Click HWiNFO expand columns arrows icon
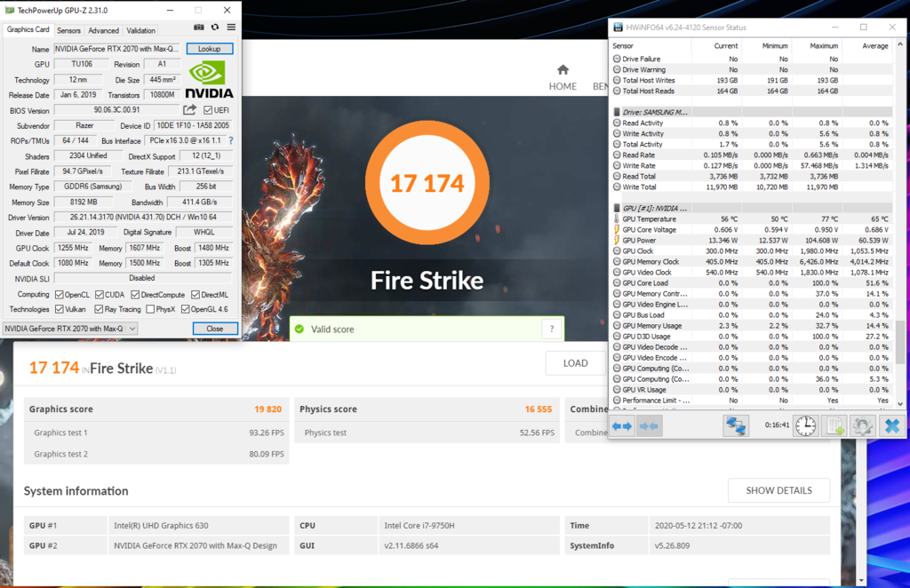910x588 pixels. [622, 426]
